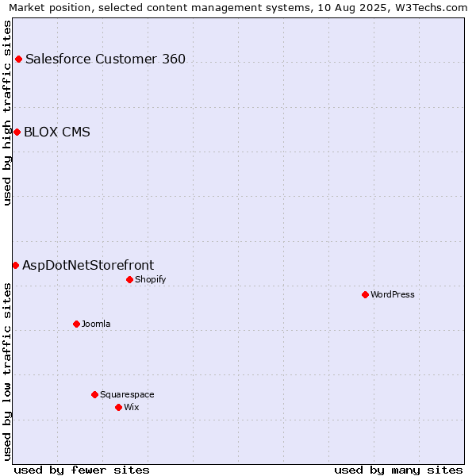Click the 'Shopify' label text
The width and height of the screenshot is (476, 476).
[x=151, y=279]
